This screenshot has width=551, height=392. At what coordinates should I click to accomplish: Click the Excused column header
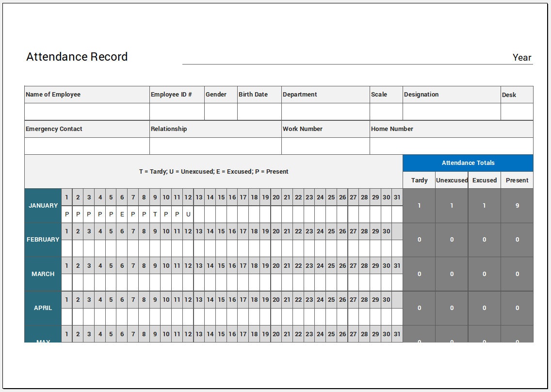coord(485,180)
